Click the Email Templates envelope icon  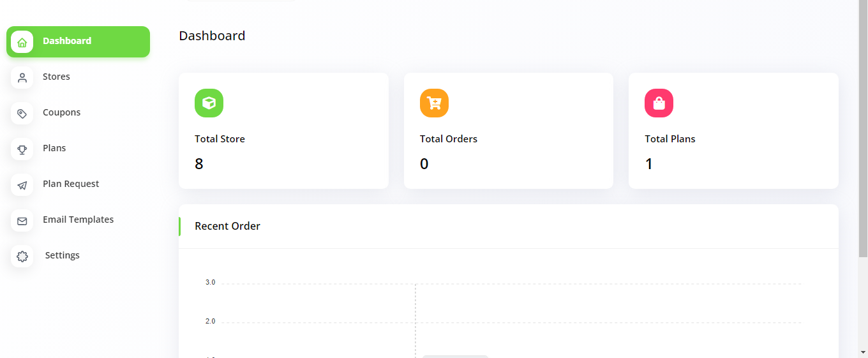coord(22,221)
